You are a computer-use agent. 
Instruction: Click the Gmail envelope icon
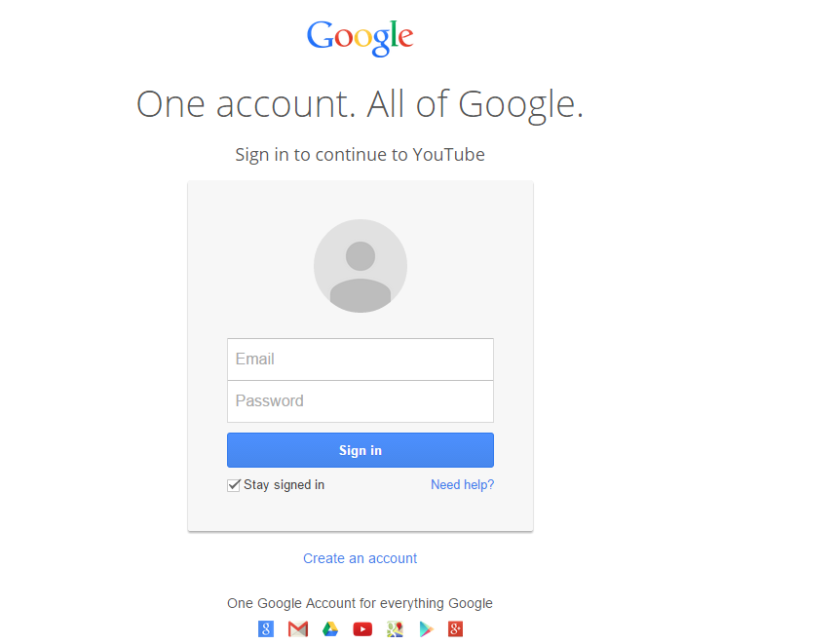click(x=298, y=629)
